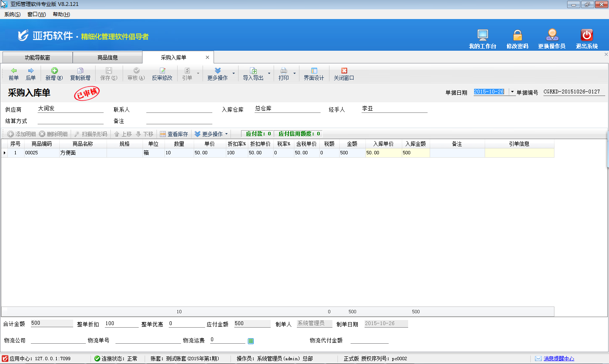
Task: Click the 整单优惠 input field
Action: click(x=186, y=324)
